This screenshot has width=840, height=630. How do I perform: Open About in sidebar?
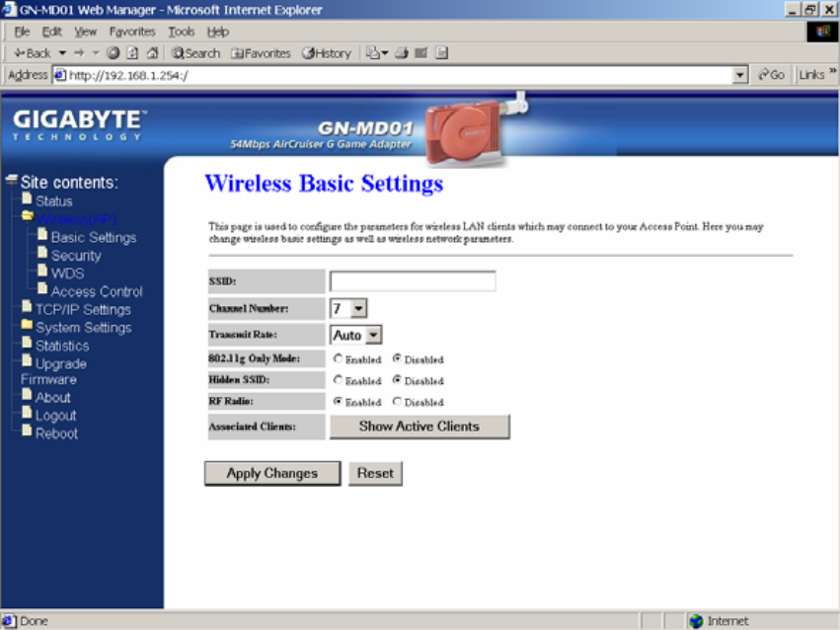tap(52, 398)
